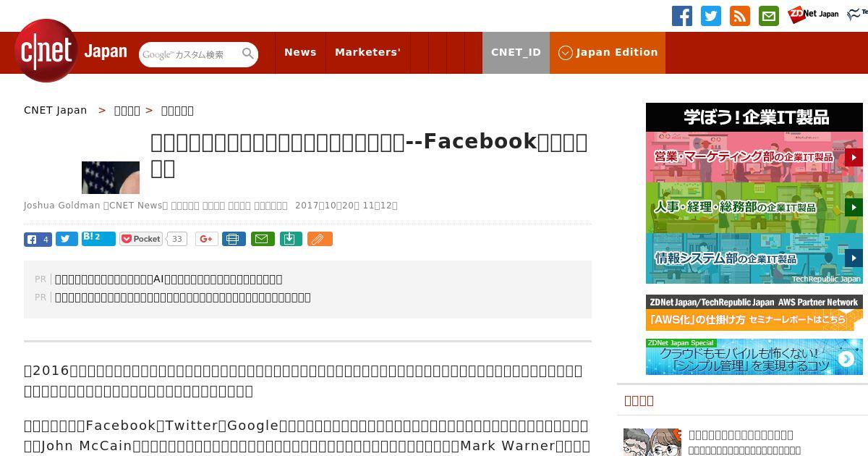The width and height of the screenshot is (868, 456).
Task: Focus the Google custom search field
Action: pos(190,54)
